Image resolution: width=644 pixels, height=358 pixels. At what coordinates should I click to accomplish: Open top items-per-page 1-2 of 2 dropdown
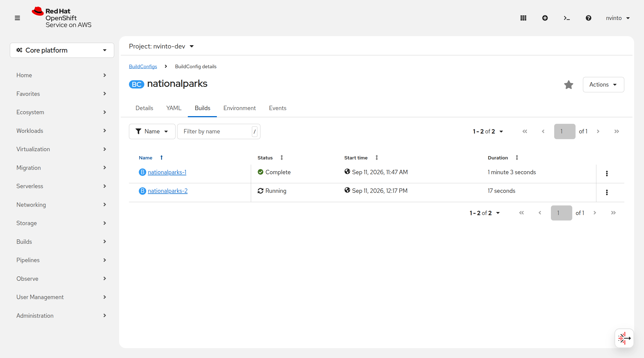pos(488,131)
